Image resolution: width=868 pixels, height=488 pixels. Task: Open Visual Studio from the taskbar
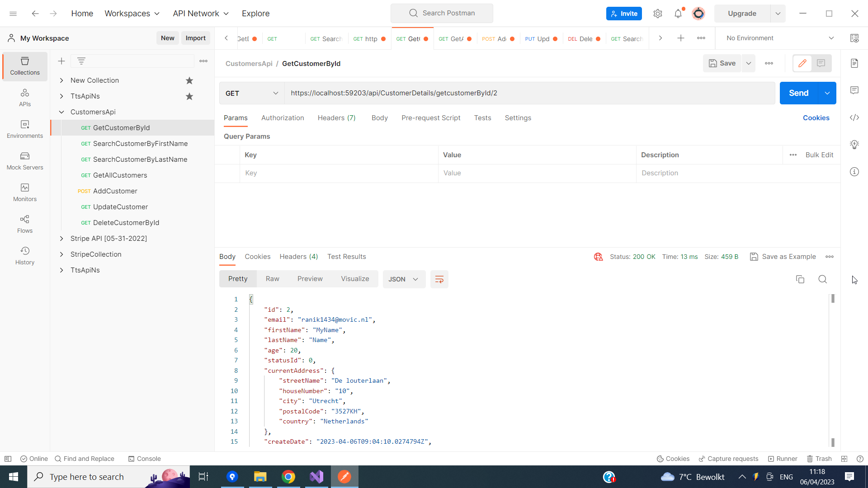pos(316,477)
